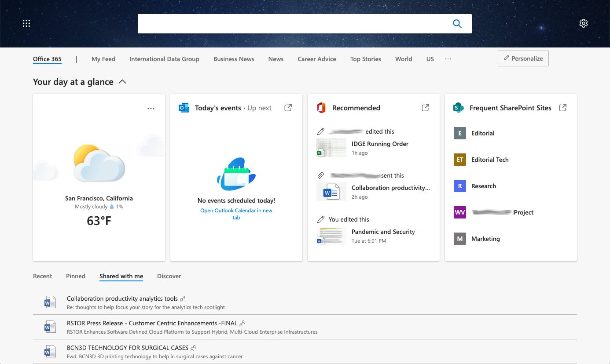Click shared people icon on RSTOR row
The height and width of the screenshot is (364, 610).
[242, 323]
